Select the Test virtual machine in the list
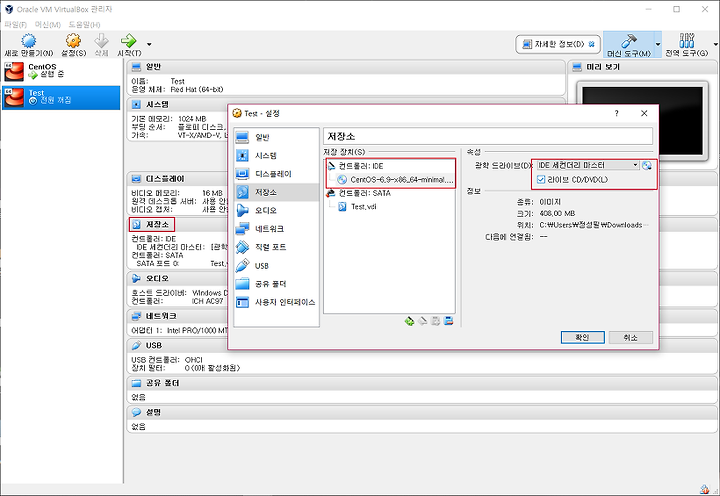Viewport: 720px width, 496px height. [x=61, y=97]
